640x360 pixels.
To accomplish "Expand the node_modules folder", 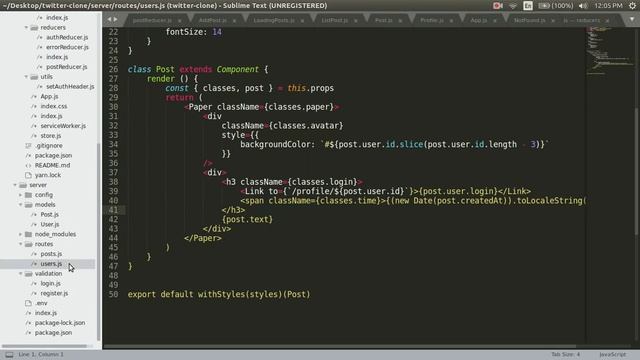I will click(20, 234).
